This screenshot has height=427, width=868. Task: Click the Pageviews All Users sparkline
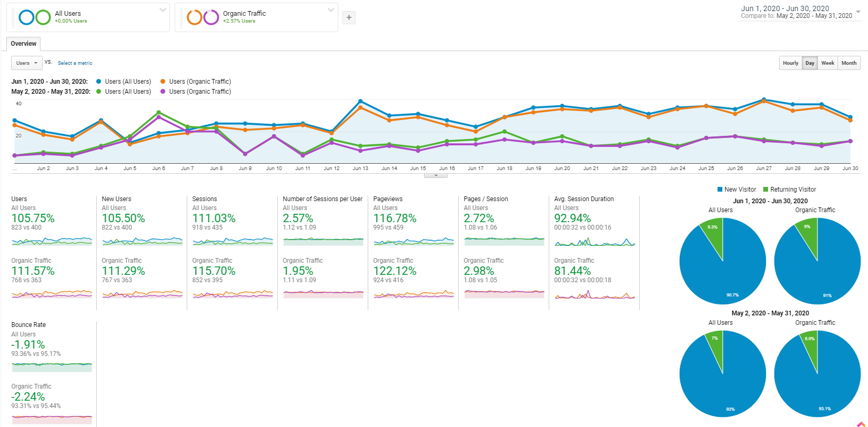click(413, 242)
